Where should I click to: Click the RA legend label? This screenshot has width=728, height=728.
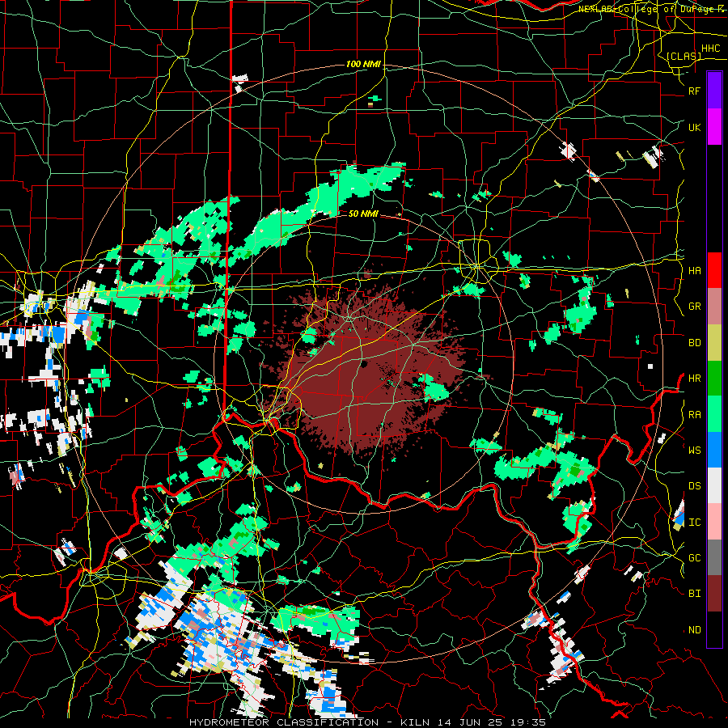(695, 415)
